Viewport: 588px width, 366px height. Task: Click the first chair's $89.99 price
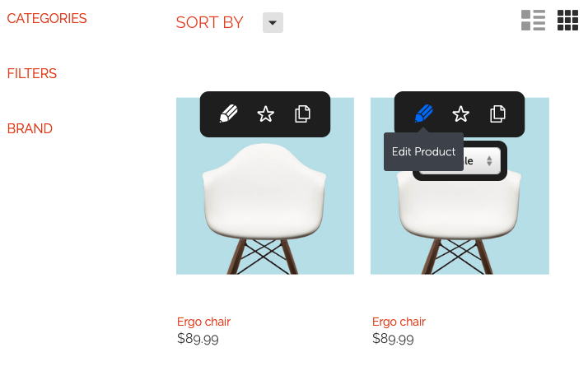click(x=198, y=339)
